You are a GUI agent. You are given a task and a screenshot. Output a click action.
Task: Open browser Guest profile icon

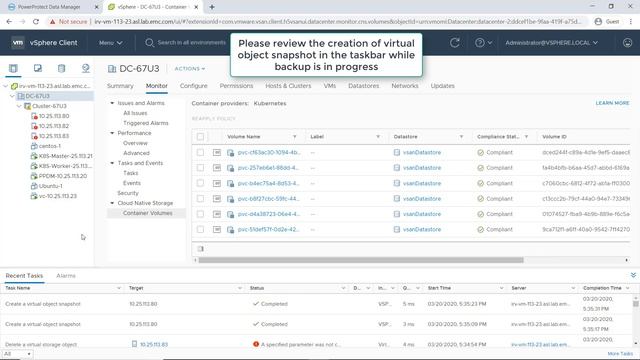tap(598, 22)
